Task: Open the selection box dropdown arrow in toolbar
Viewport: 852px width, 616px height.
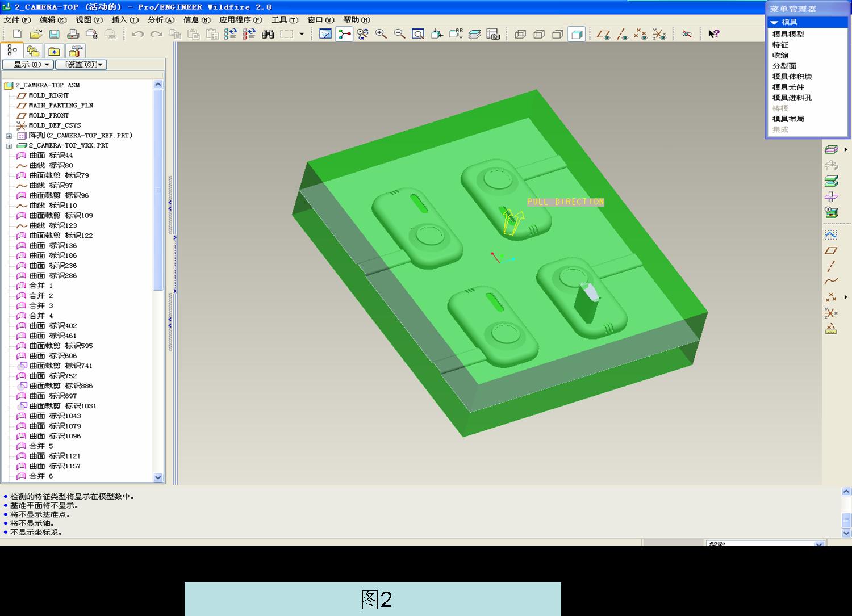Action: pyautogui.click(x=302, y=34)
